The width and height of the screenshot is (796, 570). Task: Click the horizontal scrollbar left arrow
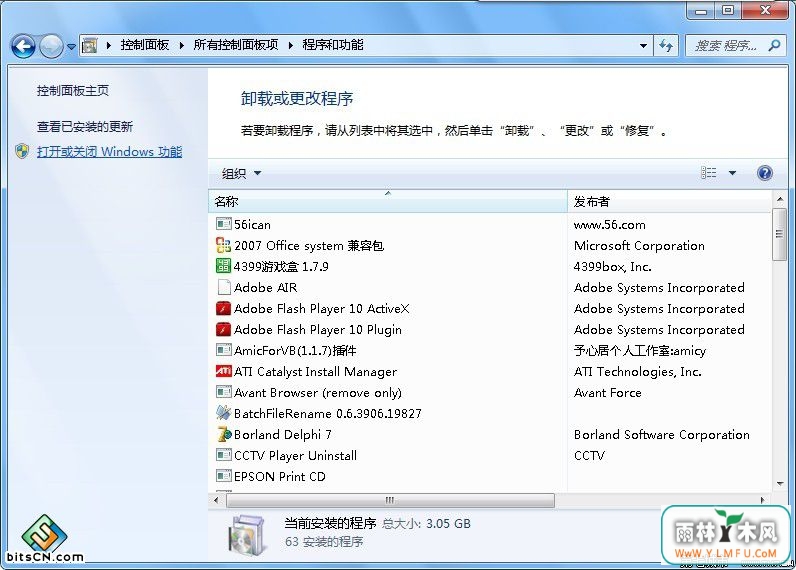(x=217, y=500)
